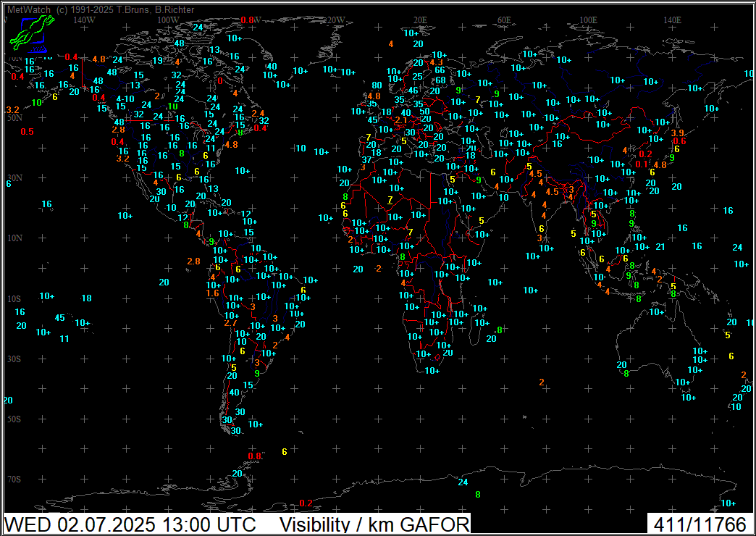Click the 21 km visibility reading

point(660,247)
